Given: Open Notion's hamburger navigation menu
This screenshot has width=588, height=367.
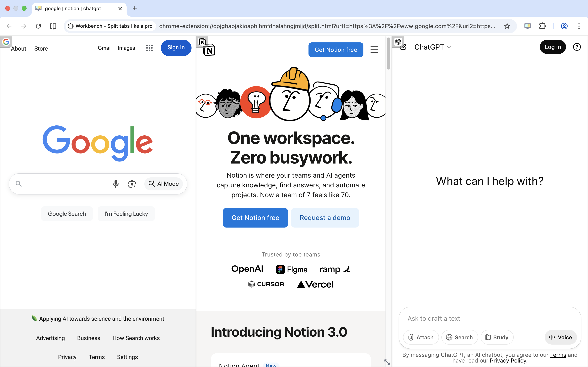Looking at the screenshot, I should 374,50.
